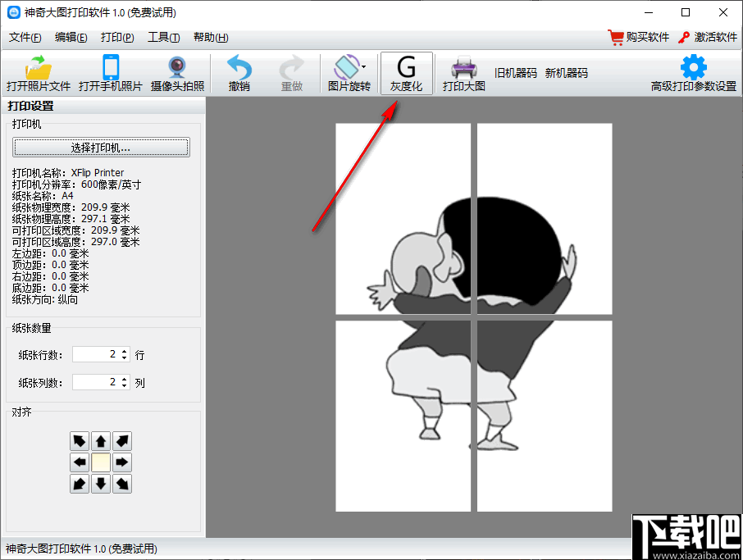The image size is (743, 560).
Task: Open the 文件(F) menu
Action: click(25, 37)
